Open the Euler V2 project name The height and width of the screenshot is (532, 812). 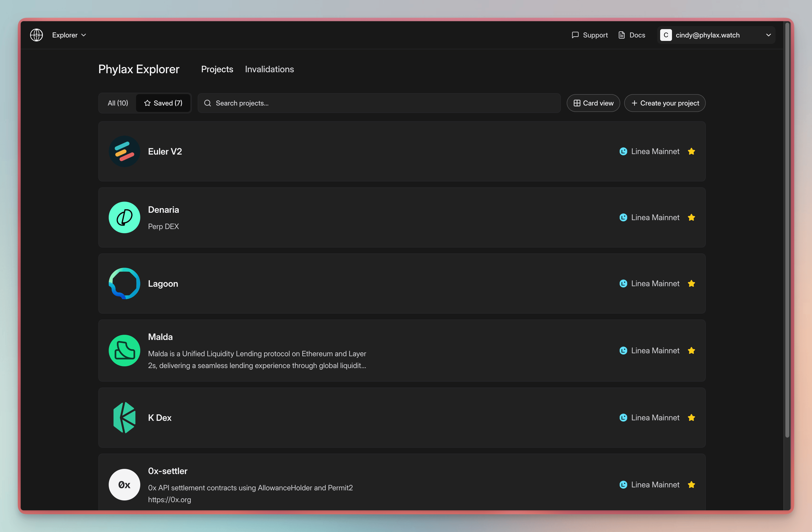click(x=165, y=151)
